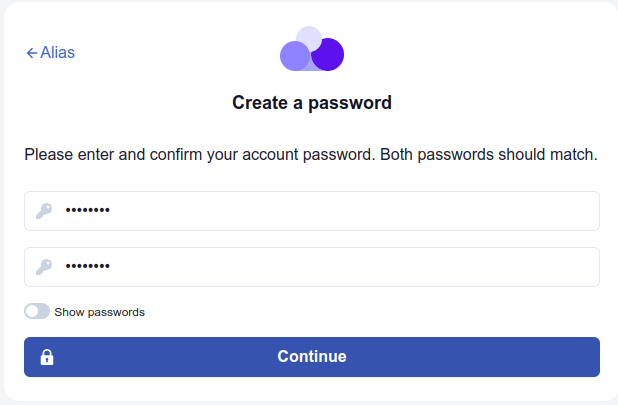Click the key icon in second password field
618x405 pixels.
pos(44,267)
